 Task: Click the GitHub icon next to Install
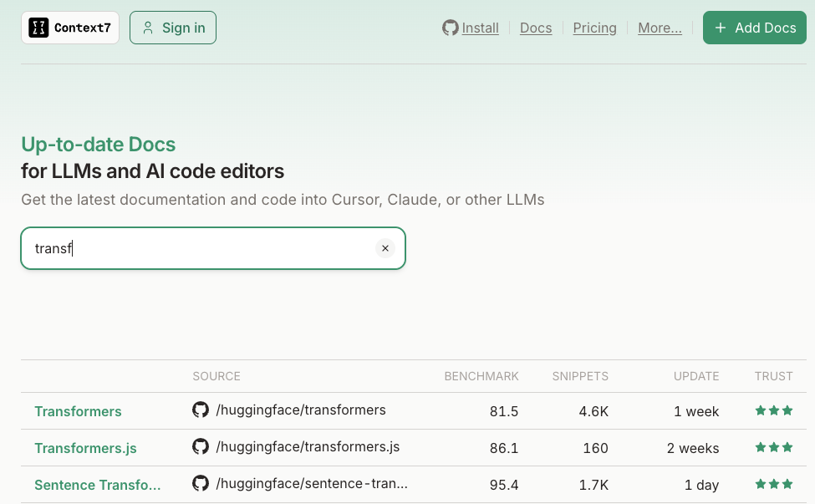tap(450, 28)
